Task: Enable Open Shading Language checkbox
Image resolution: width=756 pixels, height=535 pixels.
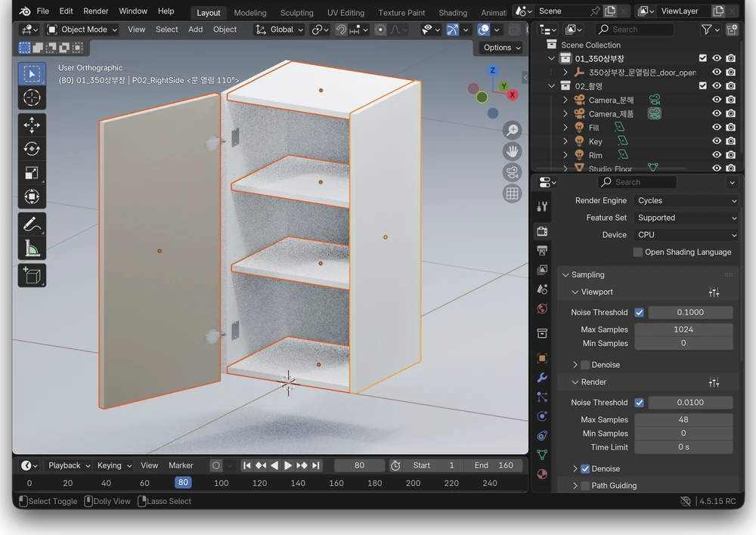Action: pyautogui.click(x=638, y=252)
